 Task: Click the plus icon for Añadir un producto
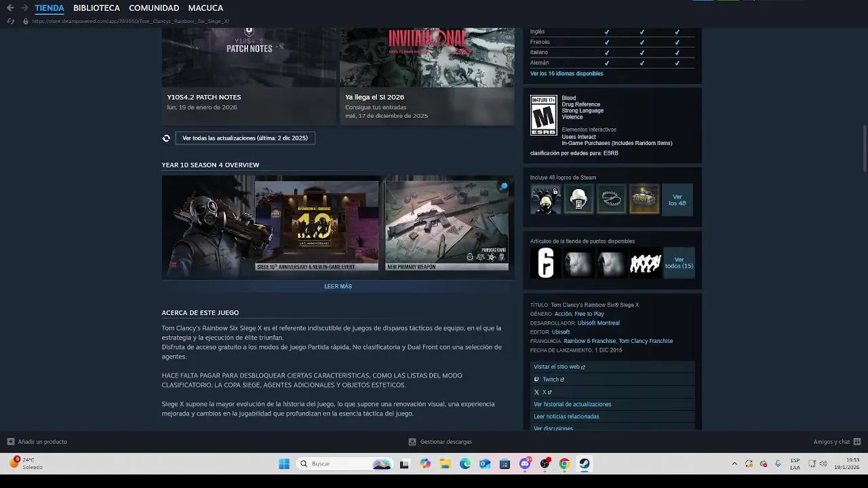11,442
